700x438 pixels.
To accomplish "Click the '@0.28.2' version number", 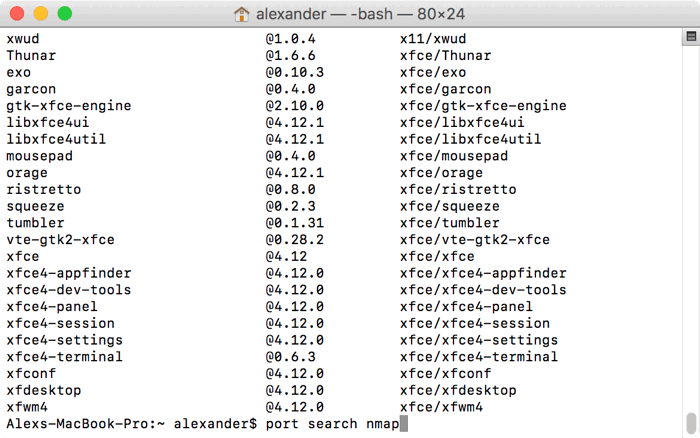I will (x=294, y=240).
